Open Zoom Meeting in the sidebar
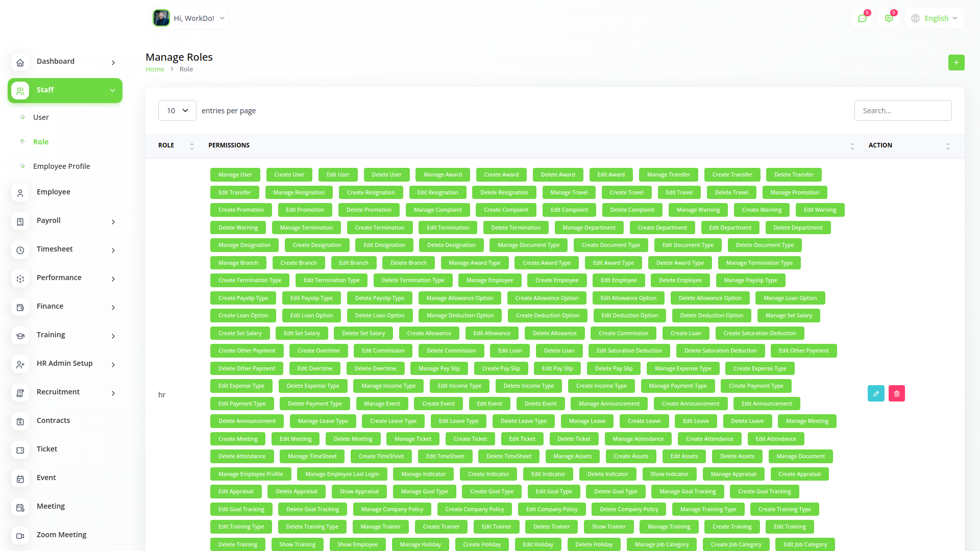Viewport: 980px width, 551px height. 61,535
